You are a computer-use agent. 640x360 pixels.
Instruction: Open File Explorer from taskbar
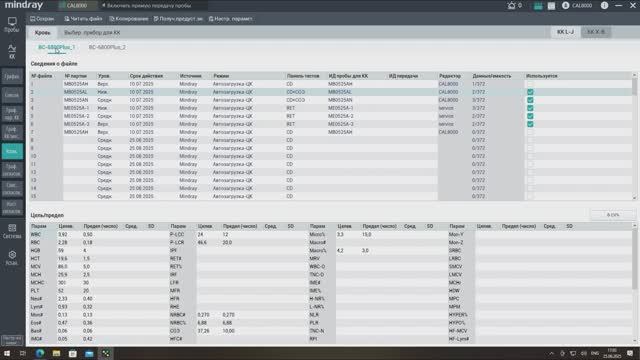click(x=56, y=353)
